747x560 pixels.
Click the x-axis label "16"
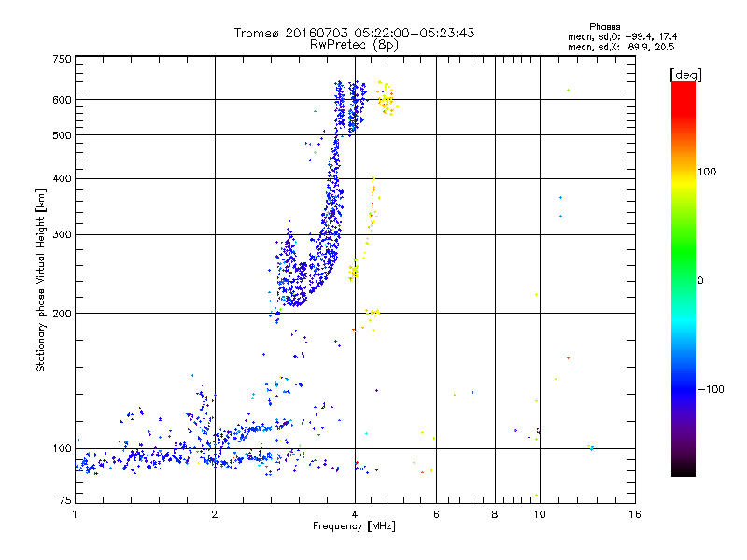pos(635,514)
